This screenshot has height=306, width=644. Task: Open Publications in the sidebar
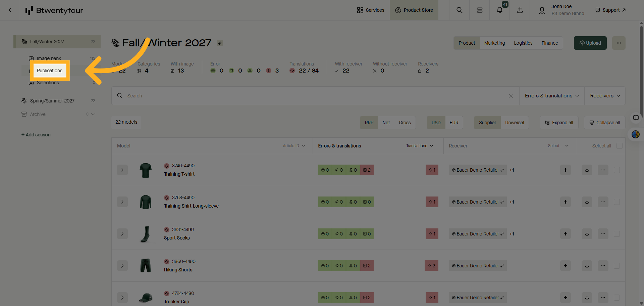coord(50,71)
